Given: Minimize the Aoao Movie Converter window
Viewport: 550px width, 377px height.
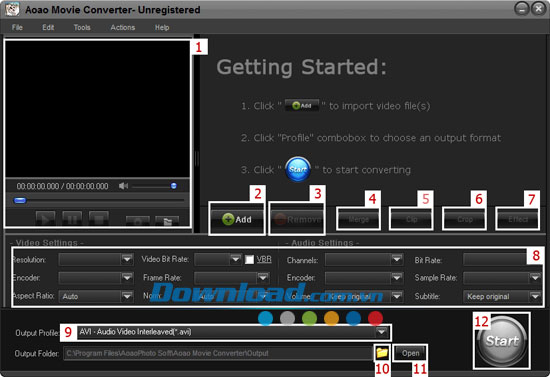Looking at the screenshot, I should 522,8.
